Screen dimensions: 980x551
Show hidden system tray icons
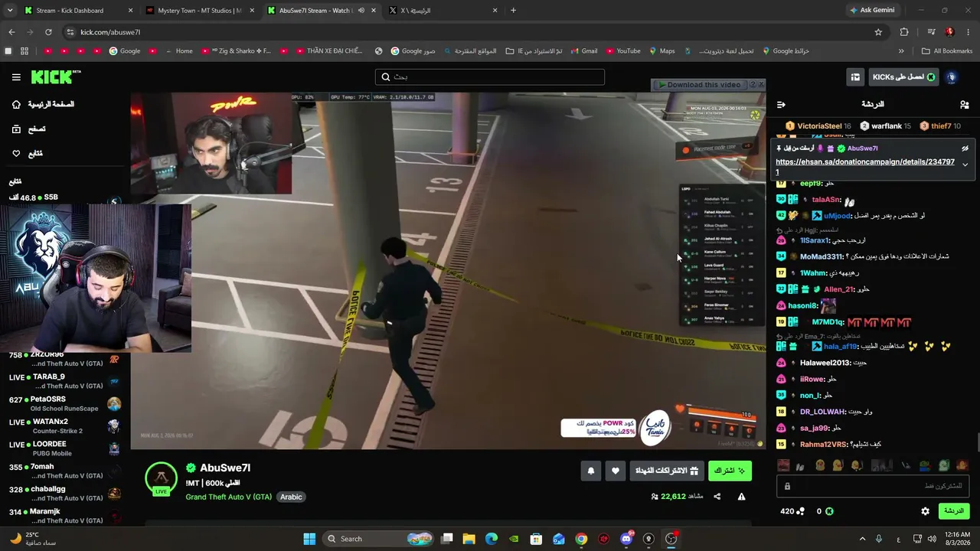pyautogui.click(x=862, y=539)
